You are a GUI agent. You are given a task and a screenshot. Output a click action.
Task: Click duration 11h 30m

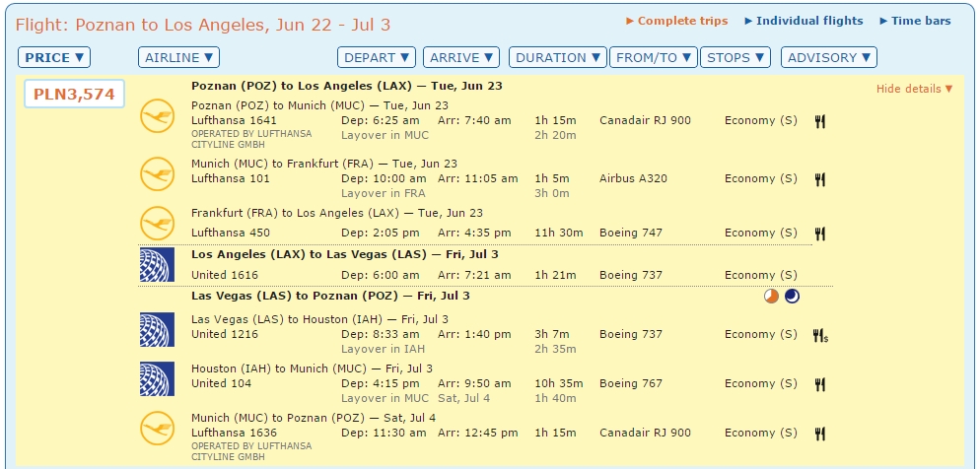559,233
